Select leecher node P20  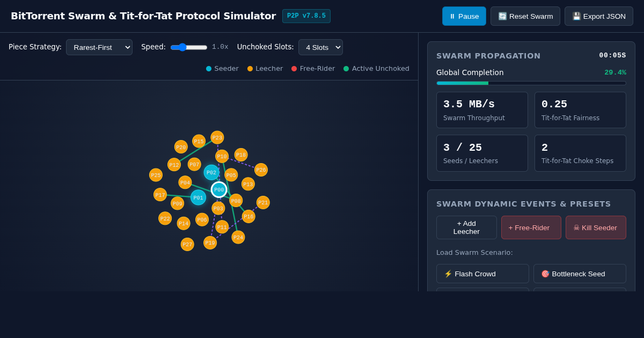point(181,147)
